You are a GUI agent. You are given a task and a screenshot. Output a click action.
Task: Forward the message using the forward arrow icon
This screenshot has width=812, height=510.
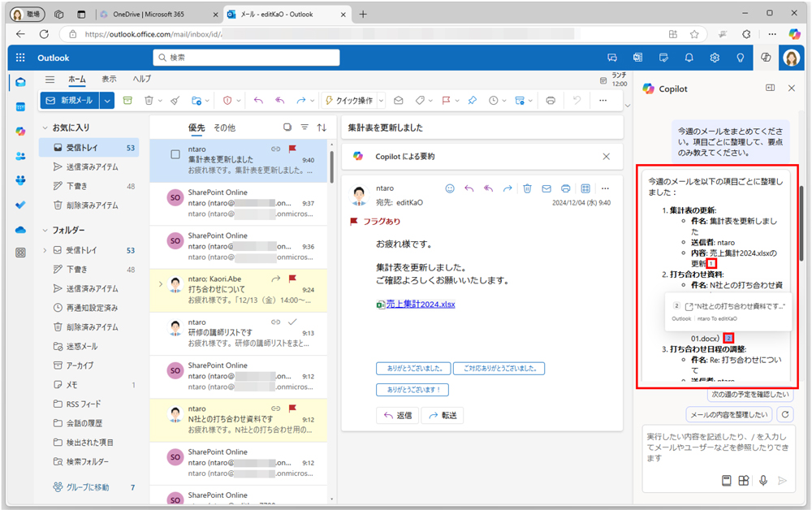pos(507,188)
